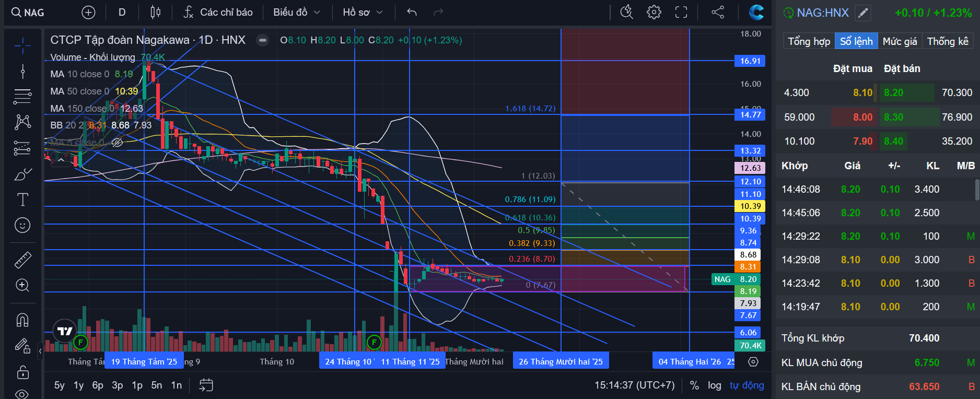Screen dimensions: 980x399
Task: Open the Các chỉ báo indicators dialog
Action: [x=218, y=13]
